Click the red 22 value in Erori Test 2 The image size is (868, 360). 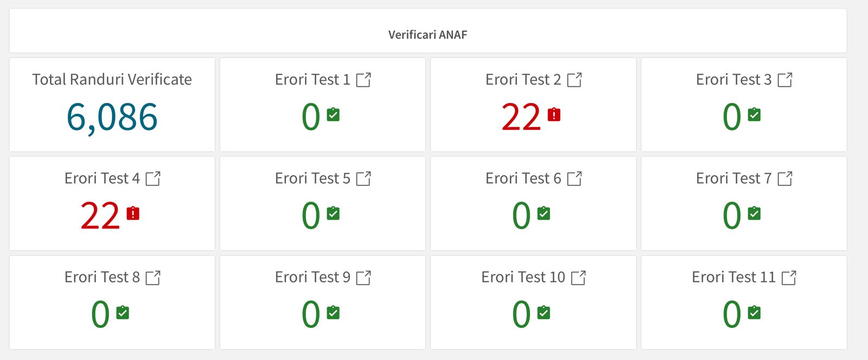[521, 117]
